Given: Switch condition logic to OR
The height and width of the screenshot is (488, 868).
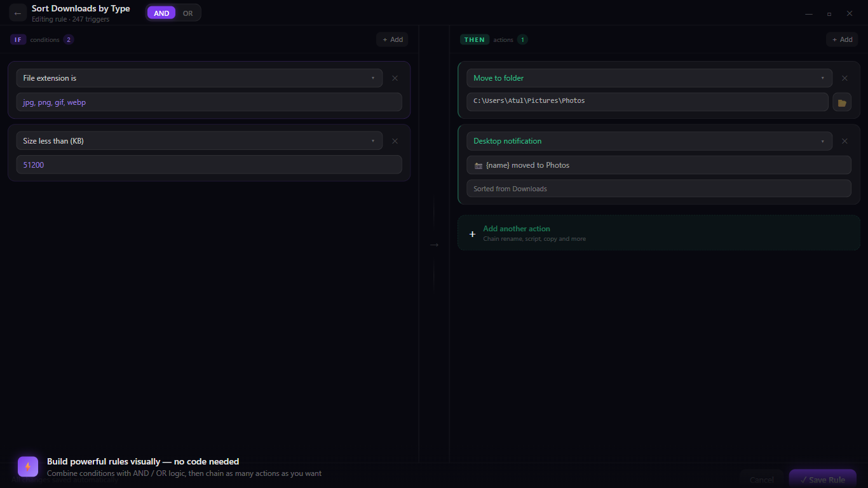Looking at the screenshot, I should (x=187, y=13).
